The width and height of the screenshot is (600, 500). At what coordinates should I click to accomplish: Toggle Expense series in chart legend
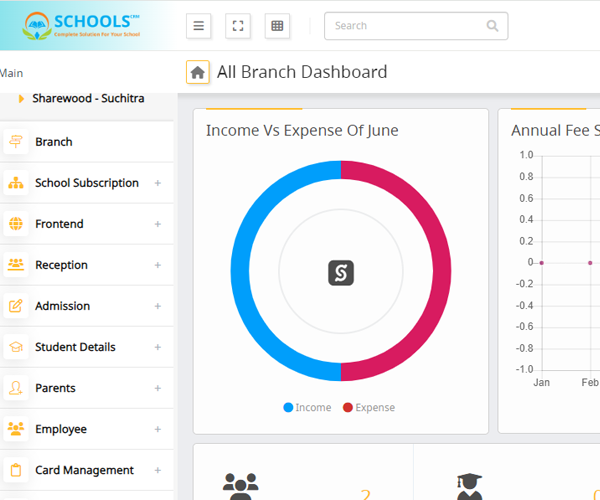click(368, 408)
